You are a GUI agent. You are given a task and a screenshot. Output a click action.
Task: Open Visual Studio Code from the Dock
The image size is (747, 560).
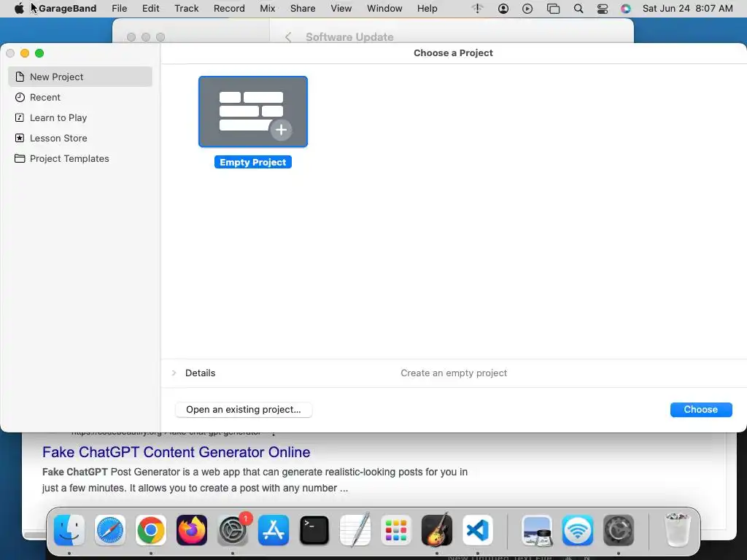point(478,530)
